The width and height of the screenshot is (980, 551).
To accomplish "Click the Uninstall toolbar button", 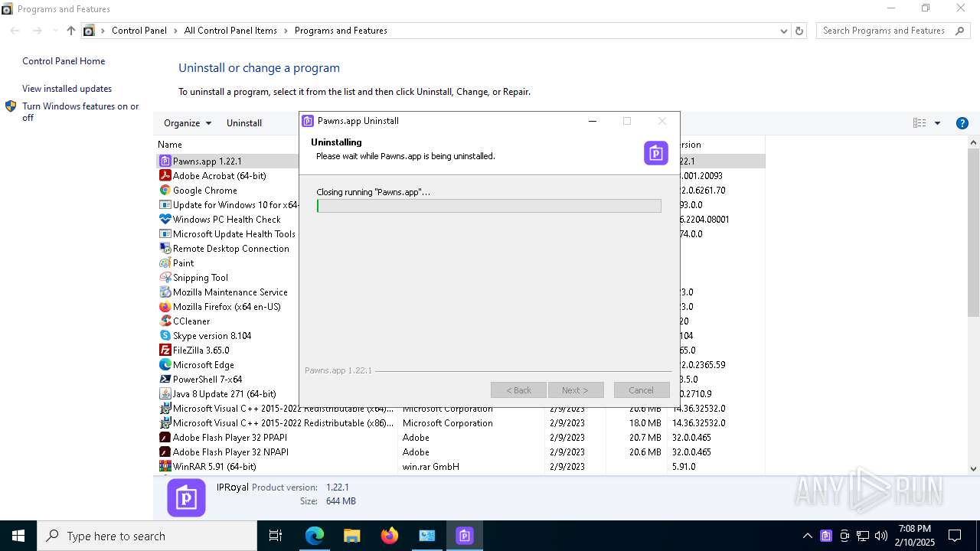I will coord(244,123).
